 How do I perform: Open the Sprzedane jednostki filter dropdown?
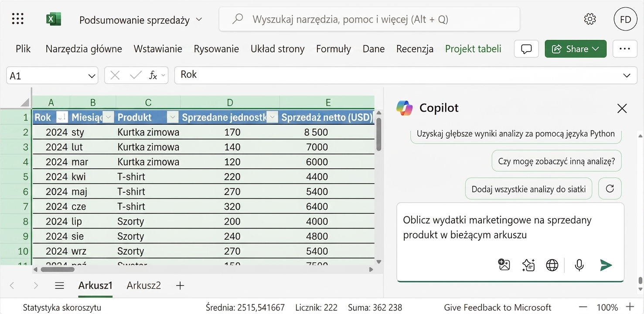(273, 117)
